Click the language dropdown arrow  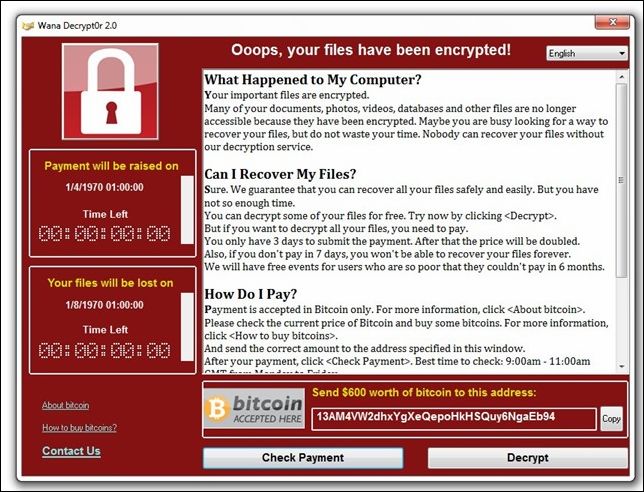point(622,53)
